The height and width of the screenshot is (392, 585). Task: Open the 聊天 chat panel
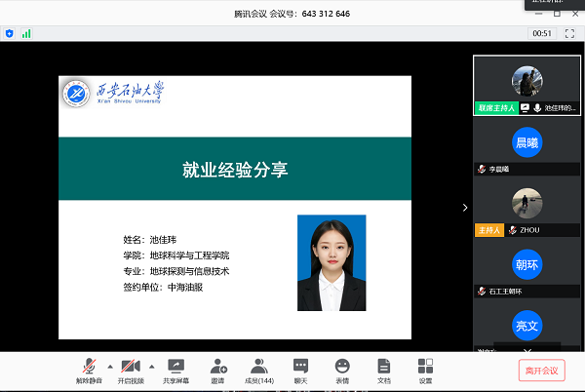point(301,370)
